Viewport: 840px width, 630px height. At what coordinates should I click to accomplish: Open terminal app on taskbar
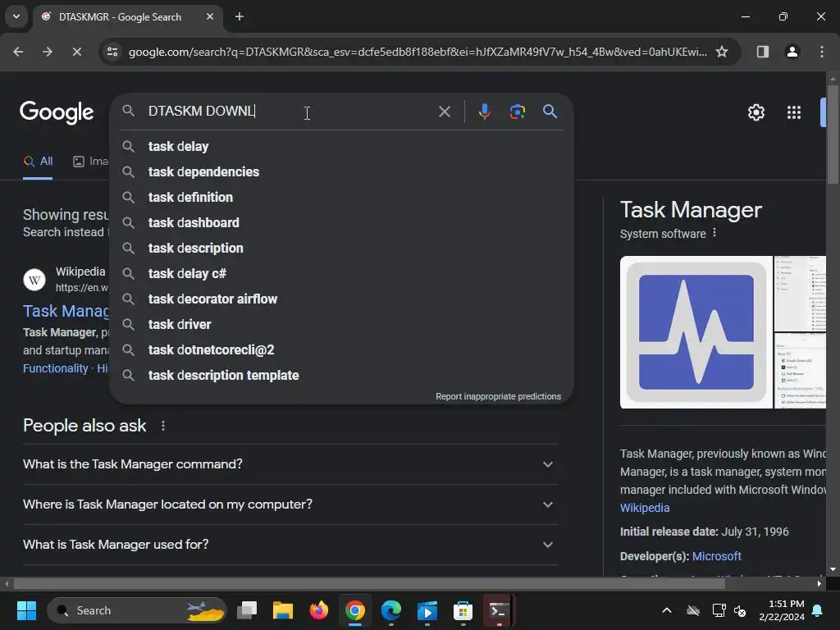pyautogui.click(x=499, y=610)
